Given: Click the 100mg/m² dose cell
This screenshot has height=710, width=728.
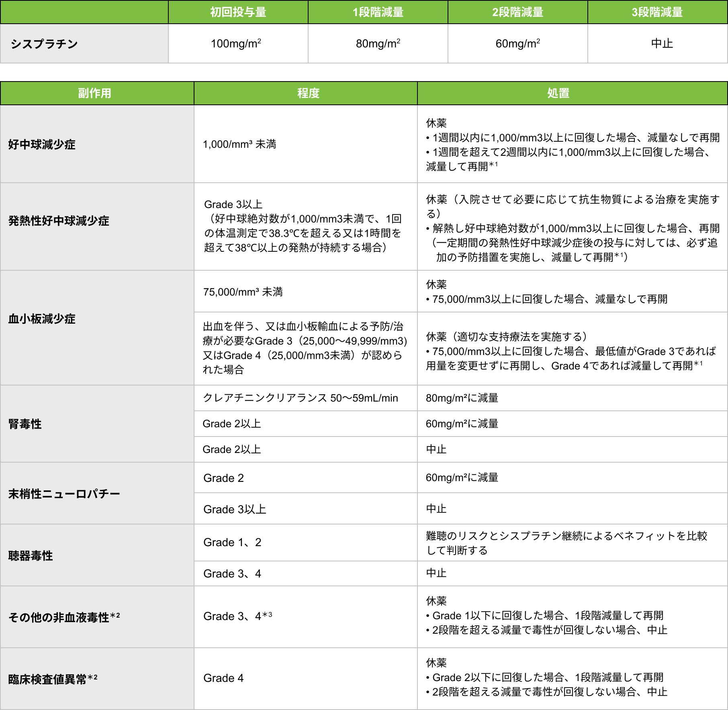Looking at the screenshot, I should (x=238, y=43).
